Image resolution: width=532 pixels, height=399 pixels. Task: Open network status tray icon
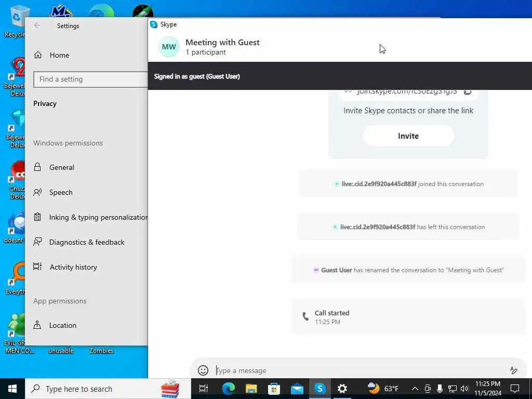(453, 389)
